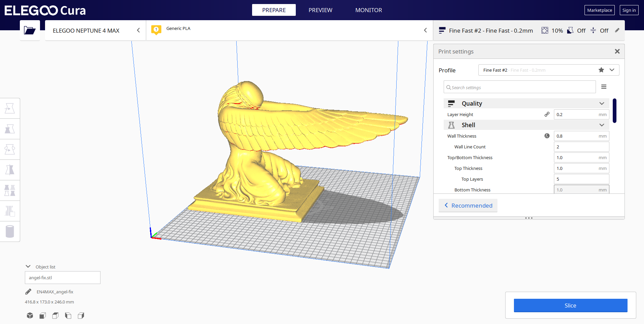Switch to 3D perspective view cube icon
644x324 pixels.
pyautogui.click(x=30, y=316)
